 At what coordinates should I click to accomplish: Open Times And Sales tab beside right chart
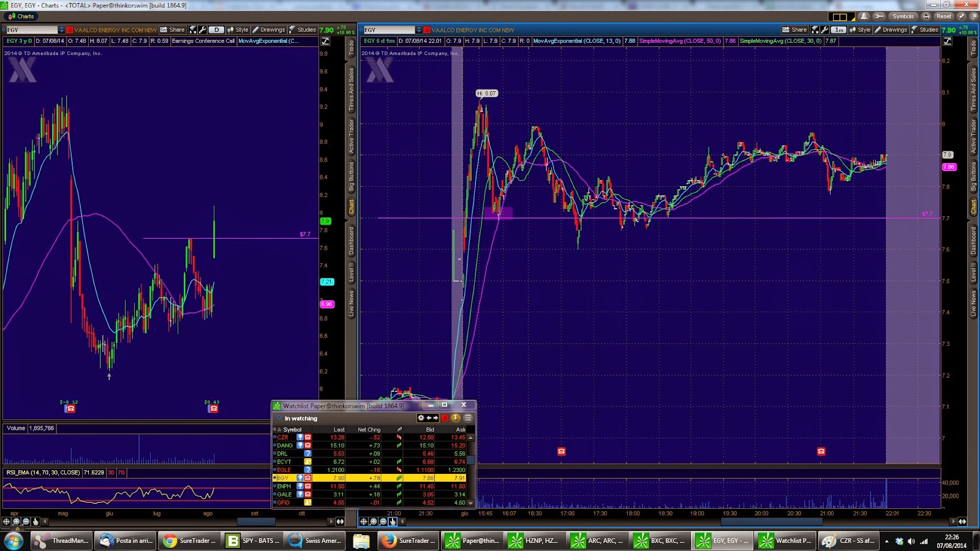(973, 89)
